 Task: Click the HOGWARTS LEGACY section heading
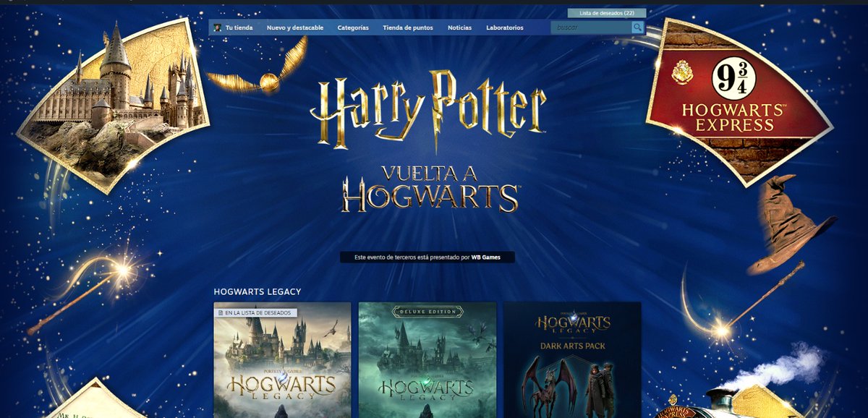point(258,291)
